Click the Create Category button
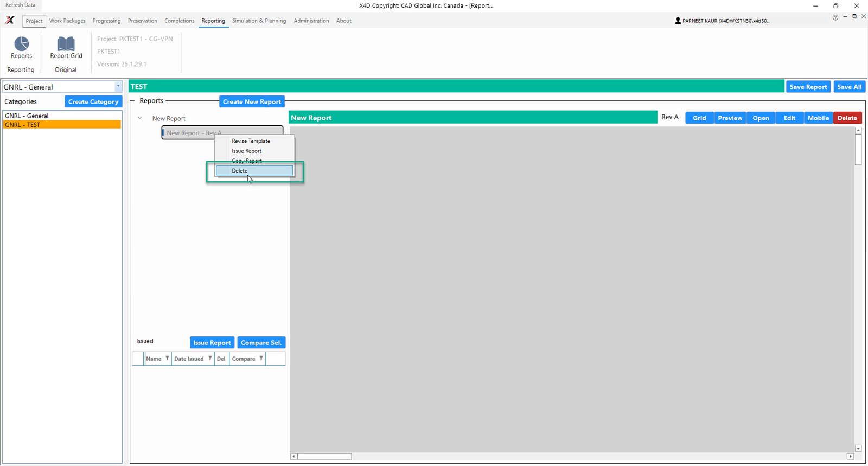This screenshot has height=466, width=868. coord(93,102)
